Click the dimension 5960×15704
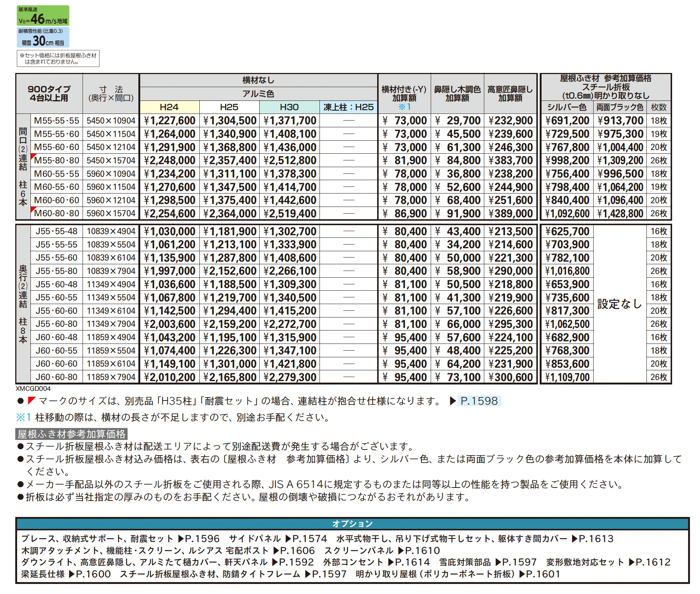Image resolution: width=700 pixels, height=594 pixels. tap(111, 214)
